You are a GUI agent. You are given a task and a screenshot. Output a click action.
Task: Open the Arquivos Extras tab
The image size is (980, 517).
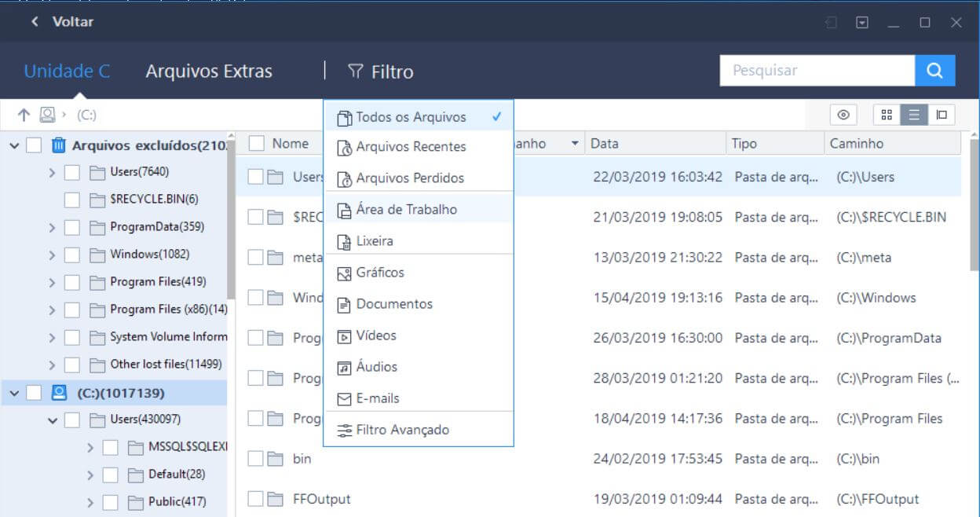click(x=209, y=71)
